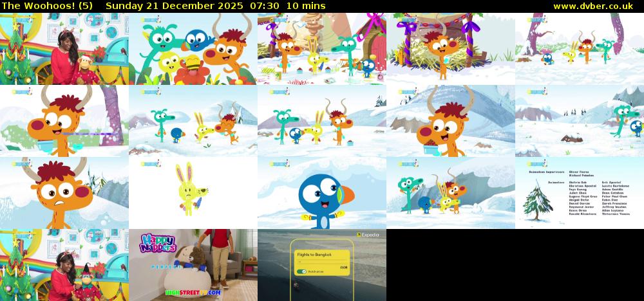Open thumbnail of four characters grouped close-up

point(193,50)
